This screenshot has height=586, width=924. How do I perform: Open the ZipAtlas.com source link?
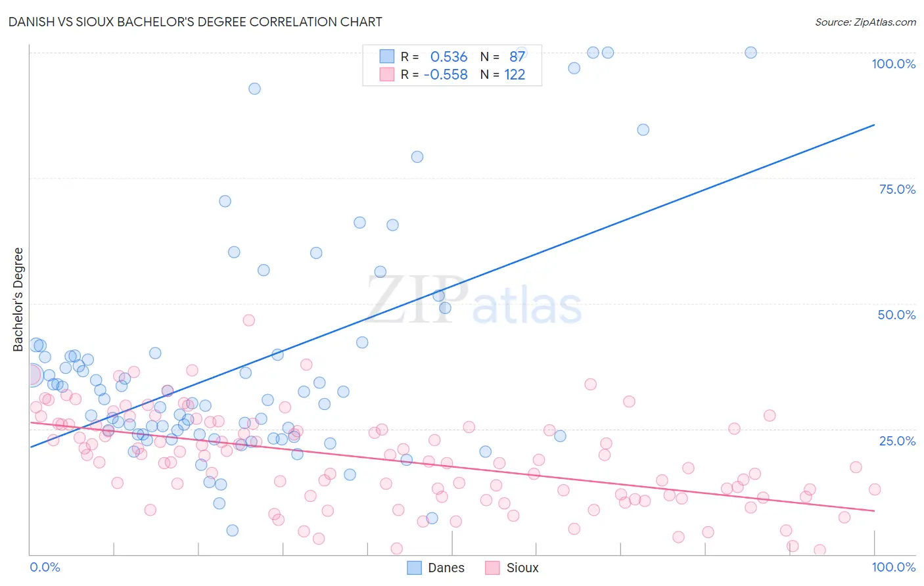point(866,22)
